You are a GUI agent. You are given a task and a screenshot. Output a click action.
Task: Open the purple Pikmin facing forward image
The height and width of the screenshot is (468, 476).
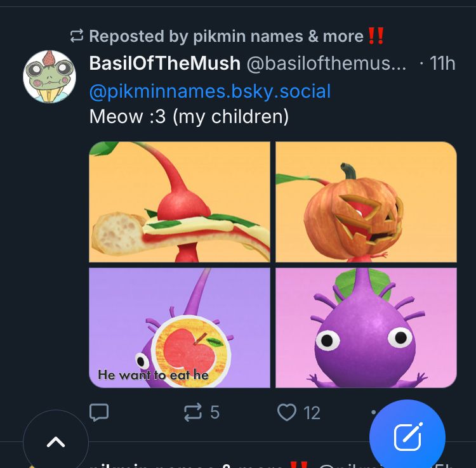pos(366,327)
